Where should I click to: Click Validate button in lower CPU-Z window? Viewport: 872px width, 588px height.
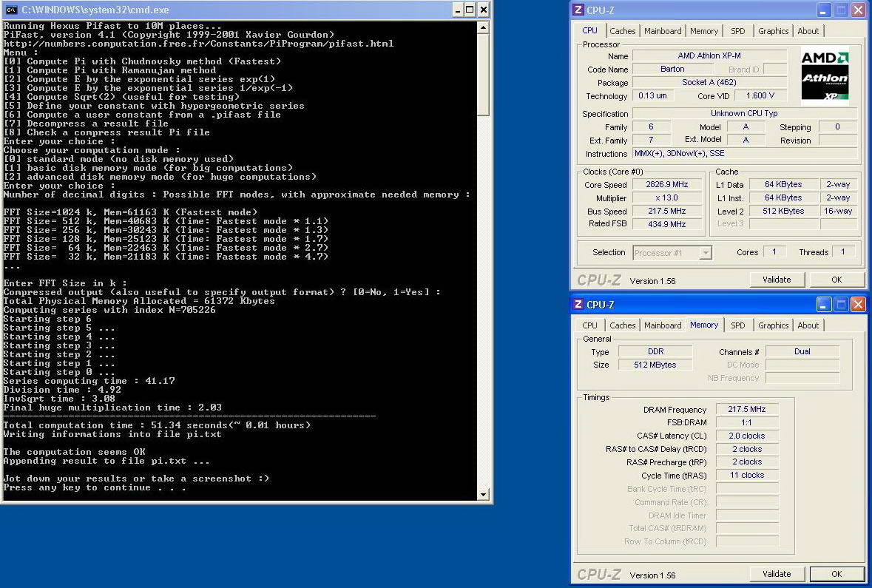point(777,574)
